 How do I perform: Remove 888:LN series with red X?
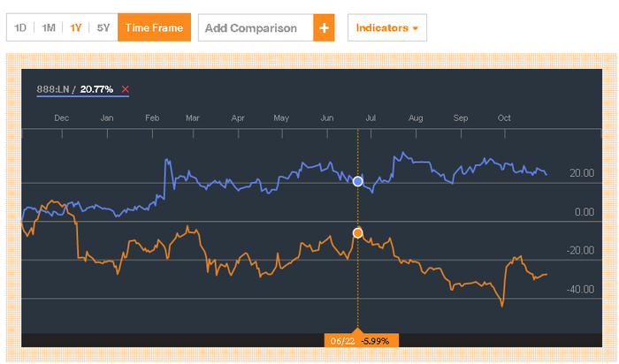(126, 89)
